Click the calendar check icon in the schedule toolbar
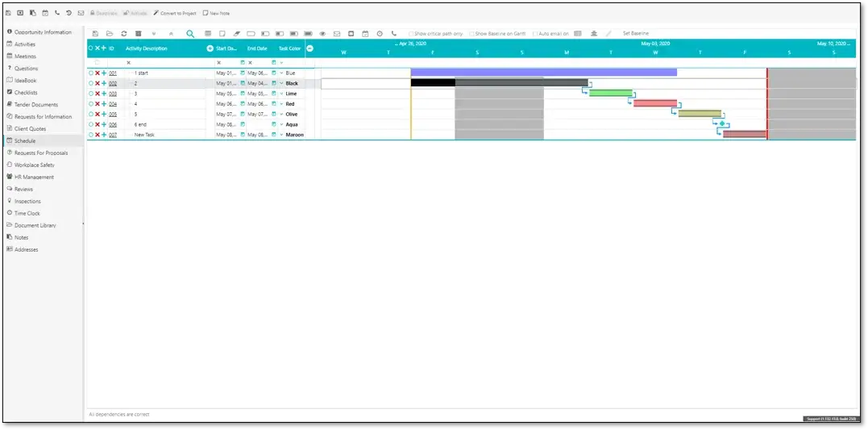The image size is (868, 430). [x=365, y=34]
